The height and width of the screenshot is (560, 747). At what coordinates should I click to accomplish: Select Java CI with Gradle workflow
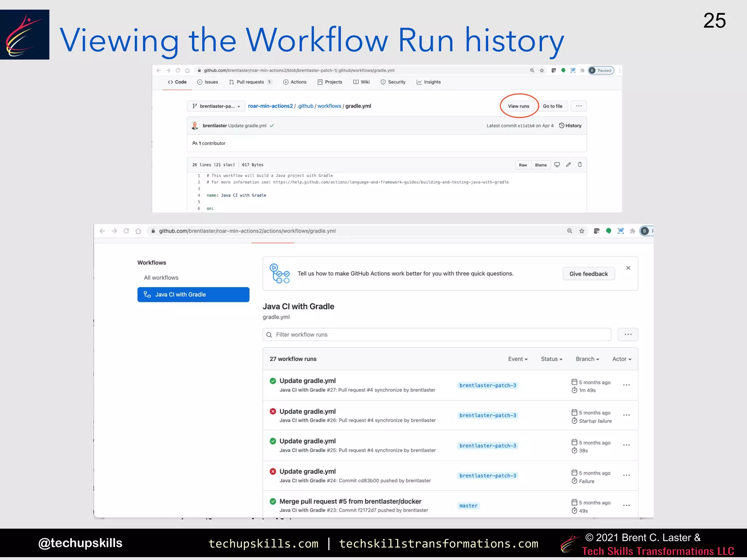tap(193, 295)
